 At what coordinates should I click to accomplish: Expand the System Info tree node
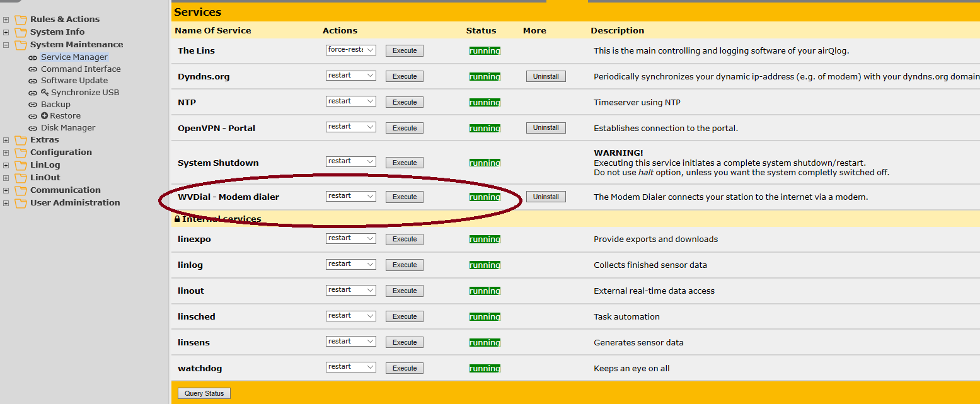click(6, 32)
